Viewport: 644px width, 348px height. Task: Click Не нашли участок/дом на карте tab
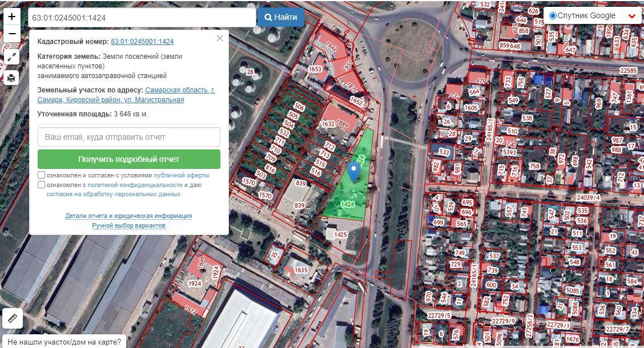coord(65,341)
